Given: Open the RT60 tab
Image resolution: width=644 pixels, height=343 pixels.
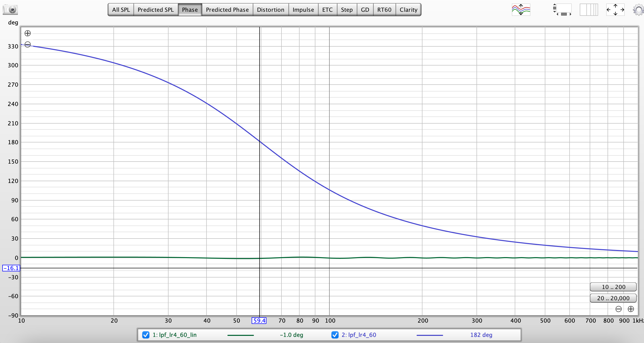Looking at the screenshot, I should [x=384, y=10].
